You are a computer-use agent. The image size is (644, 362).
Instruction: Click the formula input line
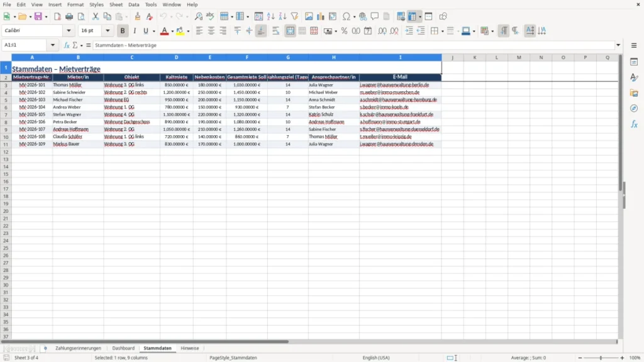pyautogui.click(x=353, y=45)
